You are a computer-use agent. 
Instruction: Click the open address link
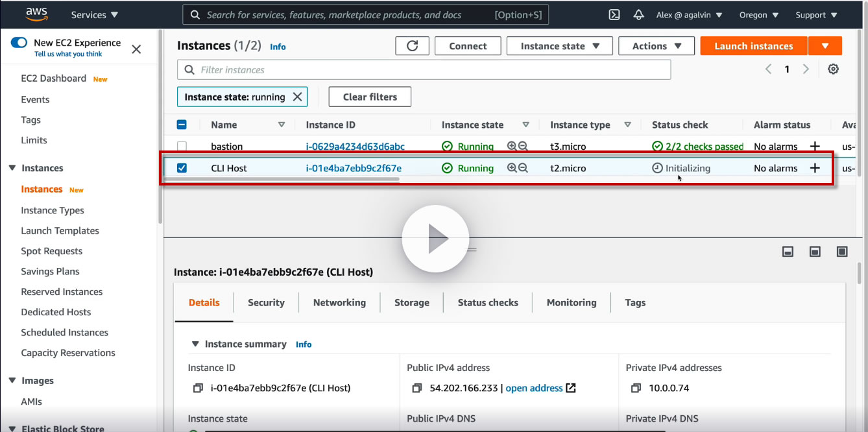pyautogui.click(x=534, y=389)
